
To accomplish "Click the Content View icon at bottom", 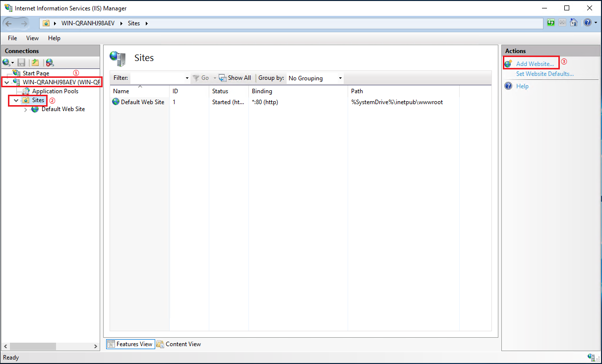I will point(161,344).
